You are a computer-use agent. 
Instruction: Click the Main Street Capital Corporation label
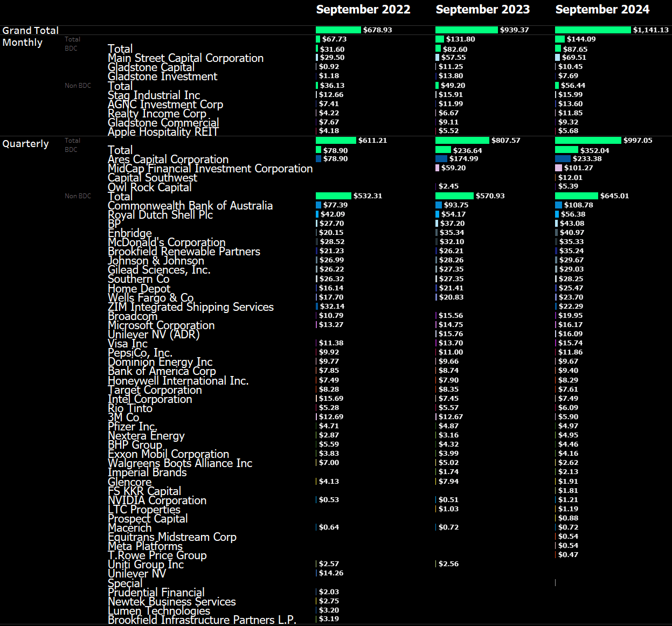pyautogui.click(x=185, y=58)
